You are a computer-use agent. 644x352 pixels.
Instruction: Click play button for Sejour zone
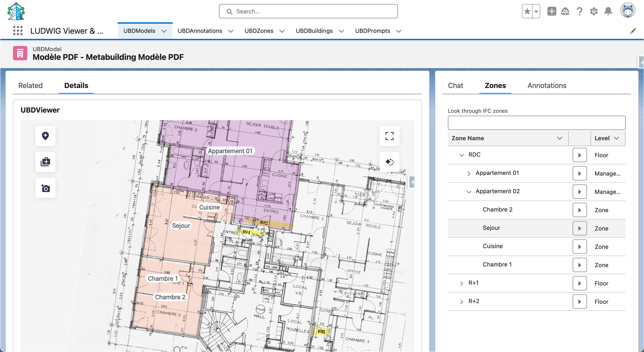coord(580,228)
